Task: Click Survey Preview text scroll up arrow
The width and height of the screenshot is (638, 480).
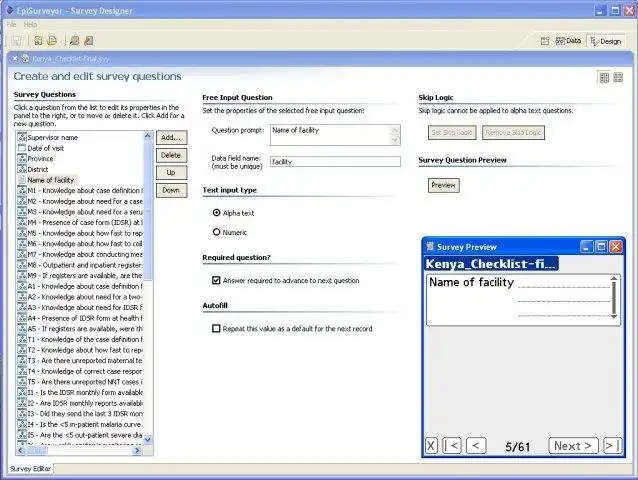Action: (x=614, y=278)
